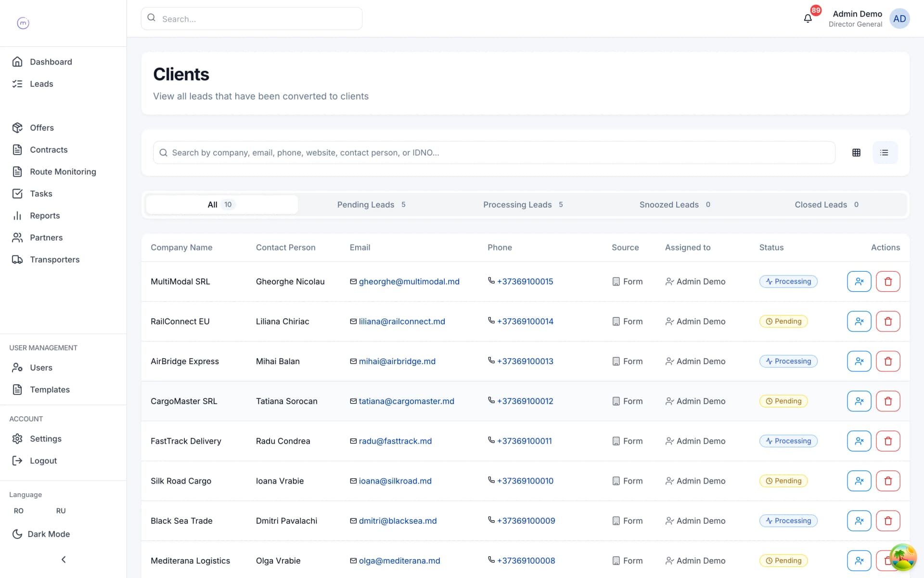Collapse the sidebar with the chevron arrow
This screenshot has width=924, height=578.
coord(64,559)
